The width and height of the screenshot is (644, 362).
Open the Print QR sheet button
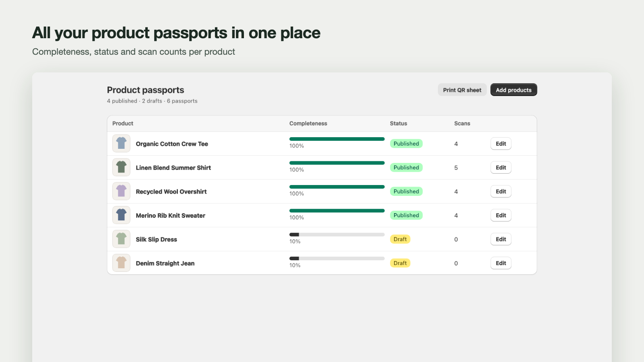(x=462, y=90)
